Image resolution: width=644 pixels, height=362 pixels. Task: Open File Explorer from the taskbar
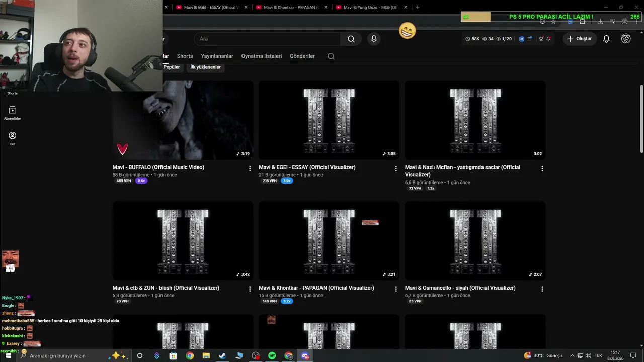[x=206, y=356]
